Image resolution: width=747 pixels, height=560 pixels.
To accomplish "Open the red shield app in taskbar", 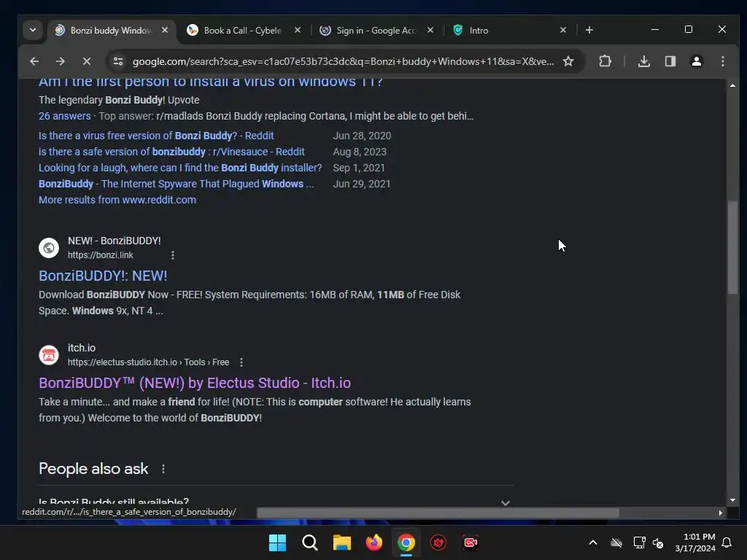I will click(x=438, y=542).
